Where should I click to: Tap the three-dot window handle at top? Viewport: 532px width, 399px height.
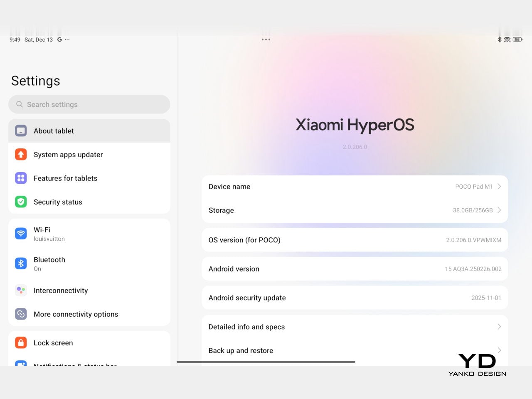click(266, 39)
